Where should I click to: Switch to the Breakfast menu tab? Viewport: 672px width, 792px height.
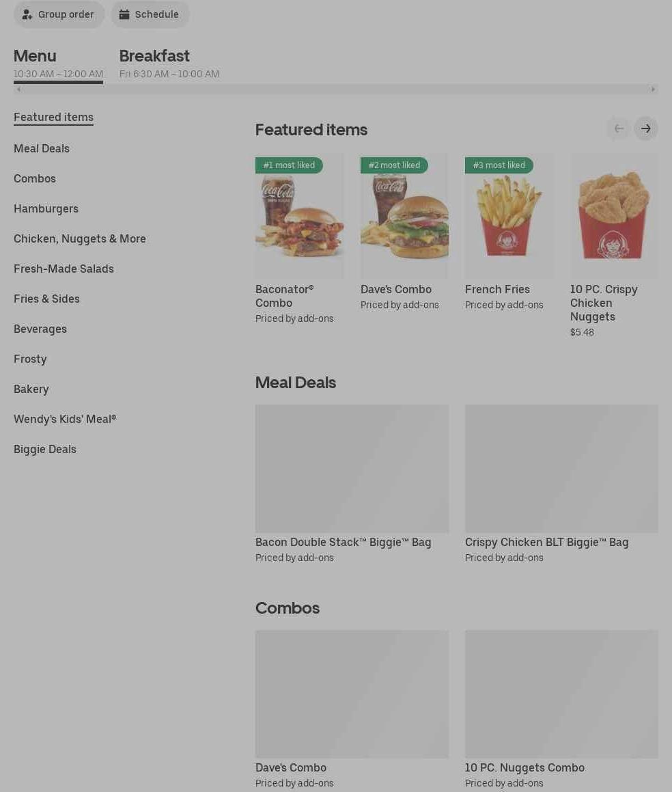tap(169, 64)
